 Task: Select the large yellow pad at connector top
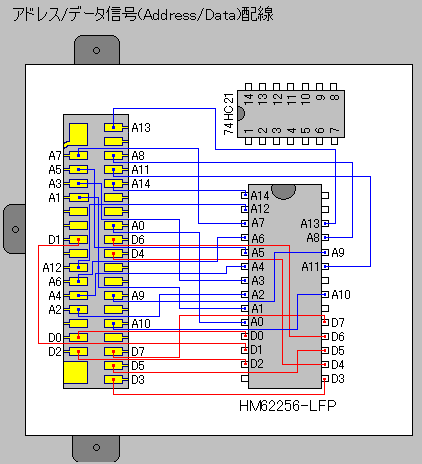[78, 134]
